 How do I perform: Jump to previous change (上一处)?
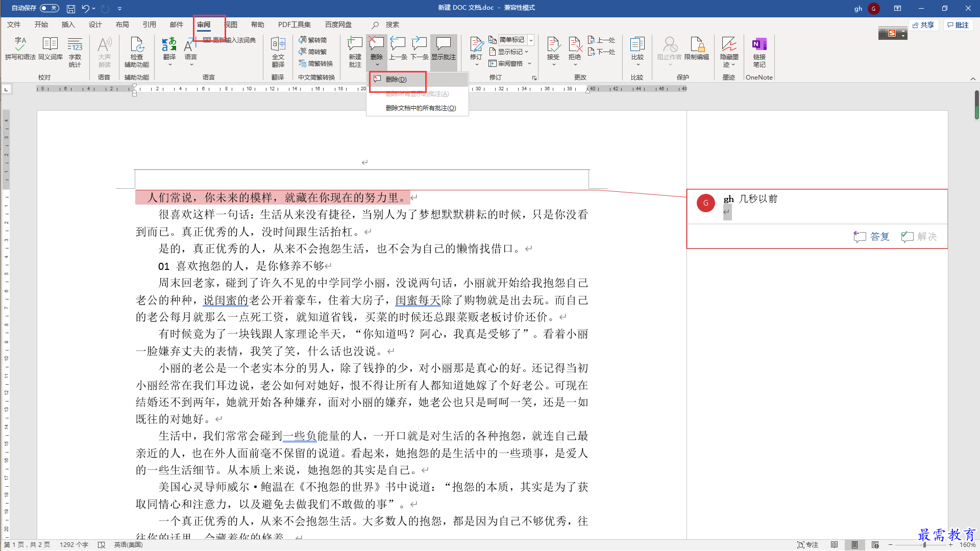pyautogui.click(x=602, y=40)
